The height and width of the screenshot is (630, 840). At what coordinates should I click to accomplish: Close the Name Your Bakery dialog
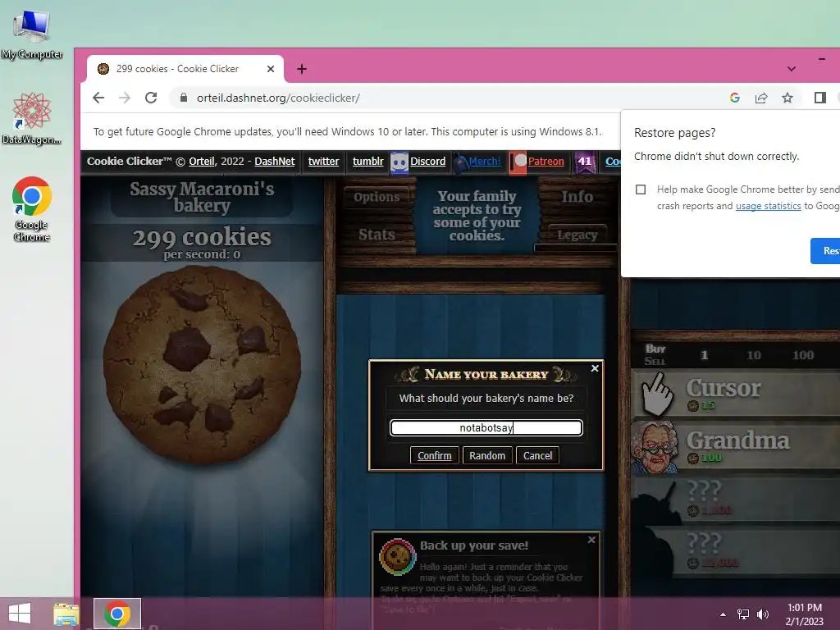click(x=595, y=368)
